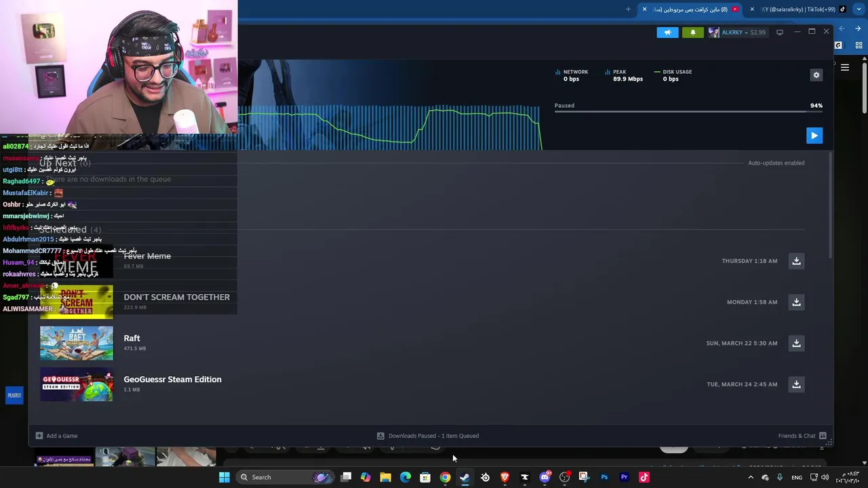Viewport: 868px width, 488px height.
Task: Open a new browser tab with plus
Action: tap(628, 9)
